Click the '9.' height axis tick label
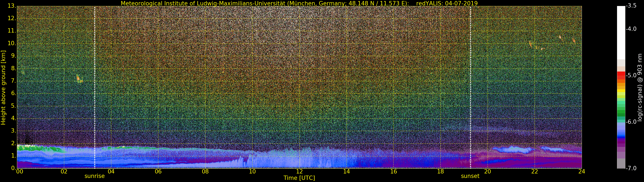The width and height of the screenshot is (644, 182). point(13,56)
